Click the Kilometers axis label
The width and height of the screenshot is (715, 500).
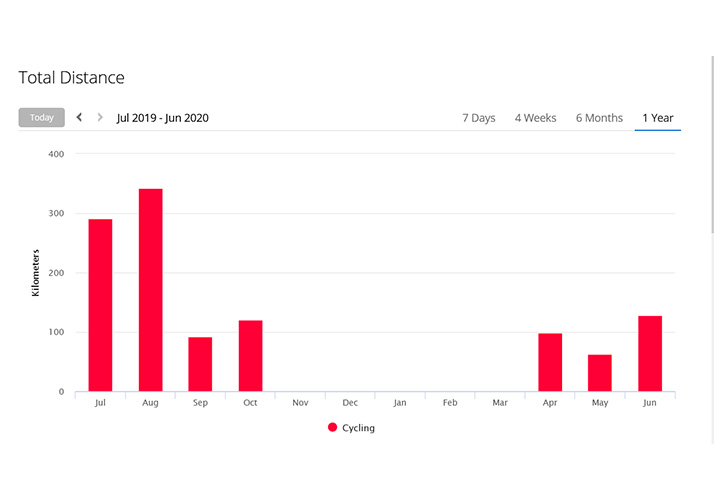[x=36, y=272]
